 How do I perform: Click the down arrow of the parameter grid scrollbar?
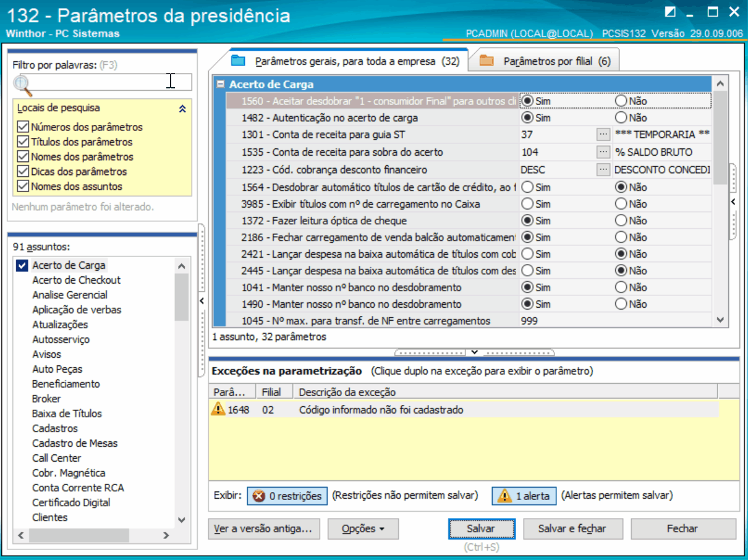click(720, 320)
